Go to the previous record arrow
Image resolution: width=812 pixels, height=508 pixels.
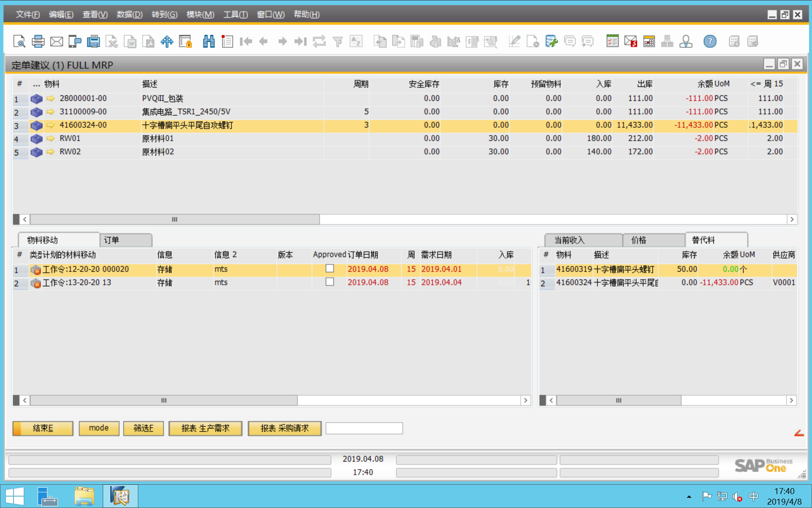[x=263, y=41]
